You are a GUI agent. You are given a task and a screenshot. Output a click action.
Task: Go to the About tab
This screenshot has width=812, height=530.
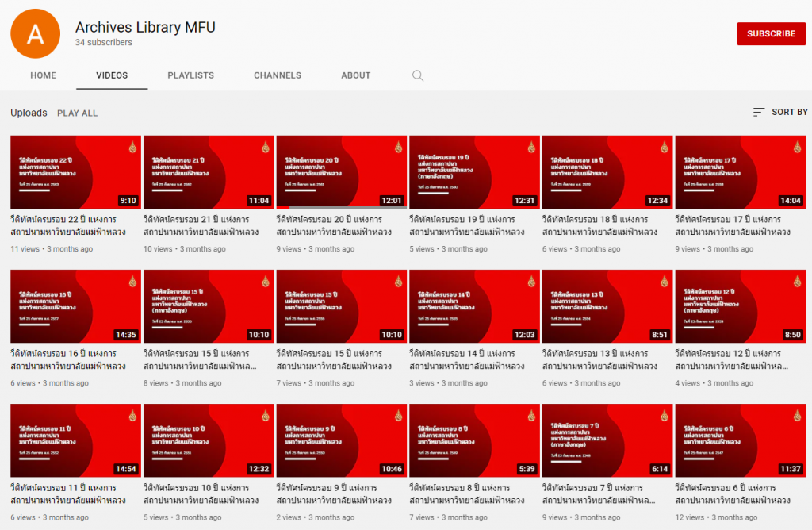[355, 75]
